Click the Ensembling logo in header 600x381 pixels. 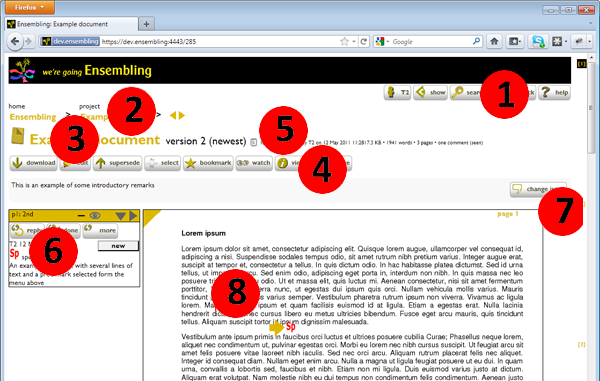[23, 70]
